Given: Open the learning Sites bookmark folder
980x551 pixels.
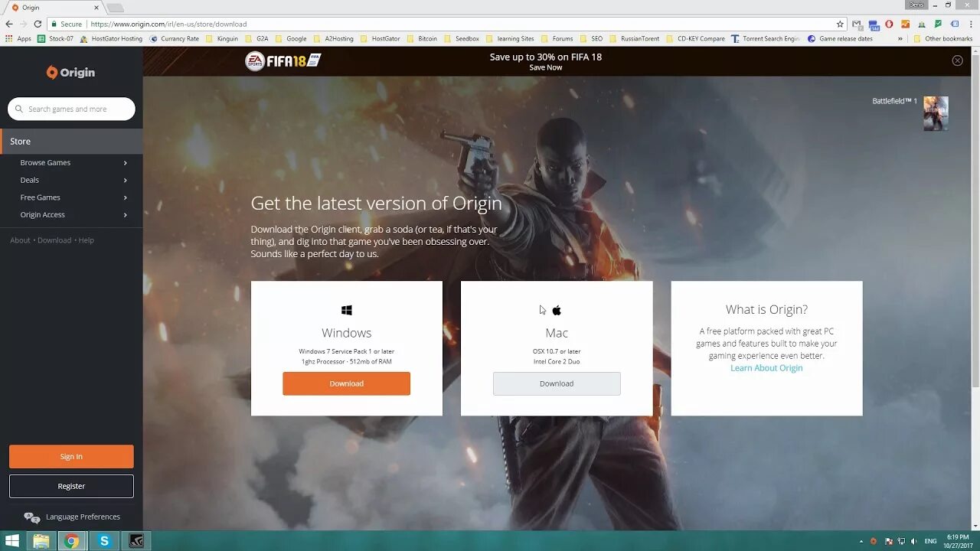Looking at the screenshot, I should [x=509, y=38].
